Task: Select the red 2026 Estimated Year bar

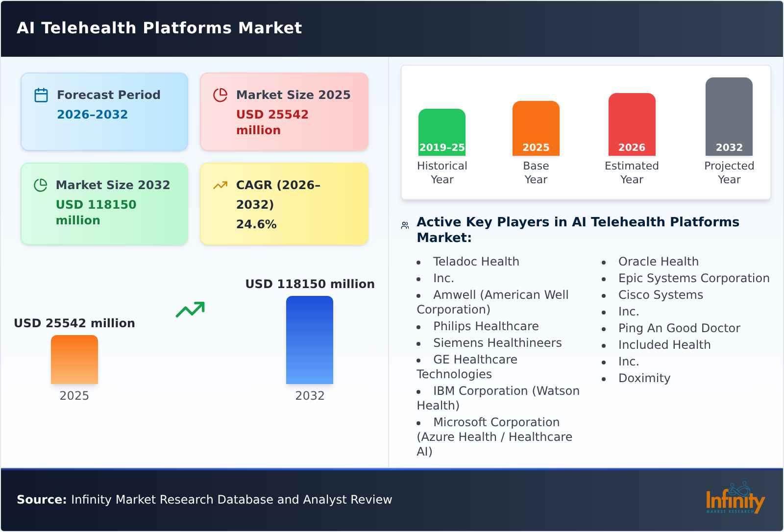Action: tap(632, 124)
